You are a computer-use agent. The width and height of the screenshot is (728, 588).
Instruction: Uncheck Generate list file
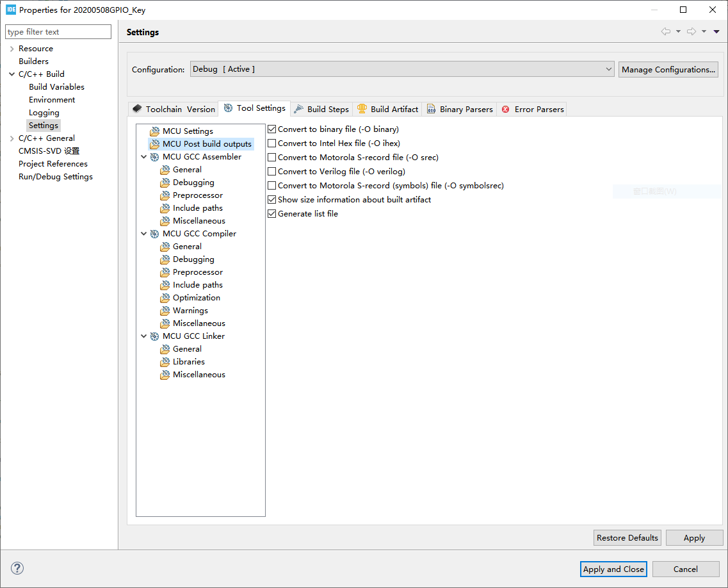[x=271, y=213]
